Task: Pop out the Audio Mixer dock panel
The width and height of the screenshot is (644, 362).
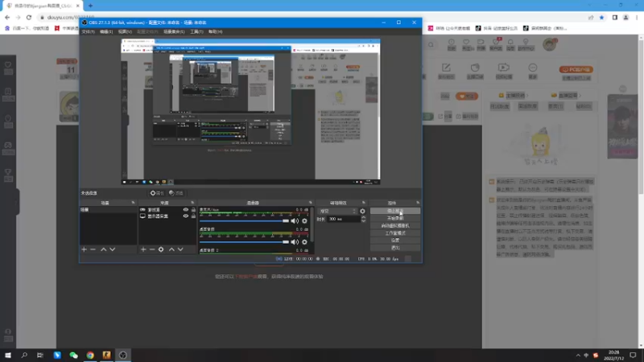Action: (x=311, y=203)
